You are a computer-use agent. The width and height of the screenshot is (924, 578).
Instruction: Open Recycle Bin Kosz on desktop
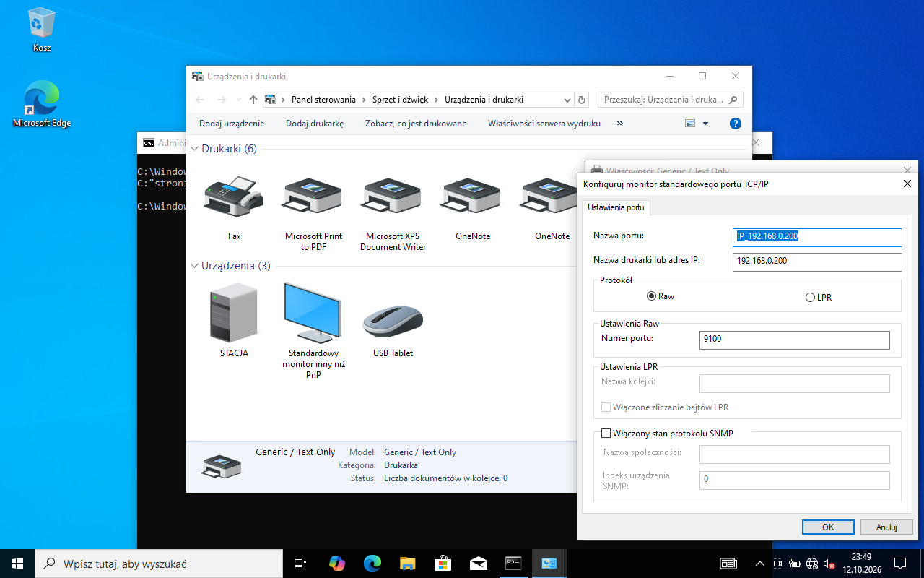click(x=42, y=30)
